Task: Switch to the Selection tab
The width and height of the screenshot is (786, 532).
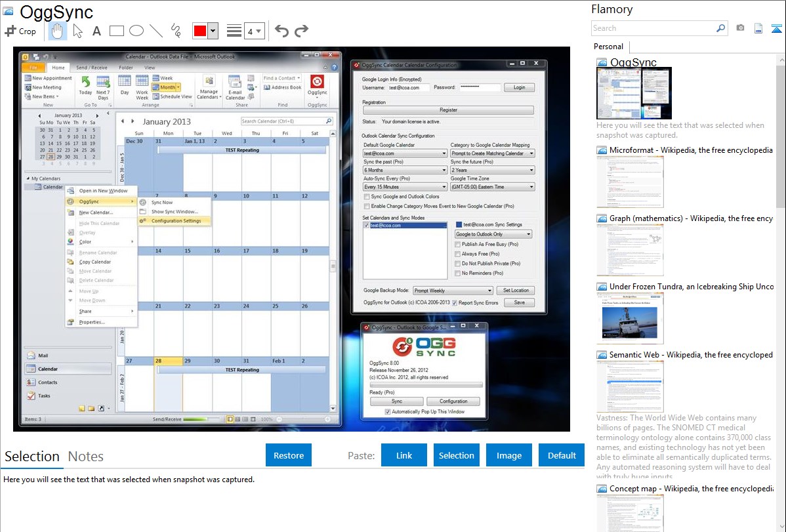Action: point(32,457)
